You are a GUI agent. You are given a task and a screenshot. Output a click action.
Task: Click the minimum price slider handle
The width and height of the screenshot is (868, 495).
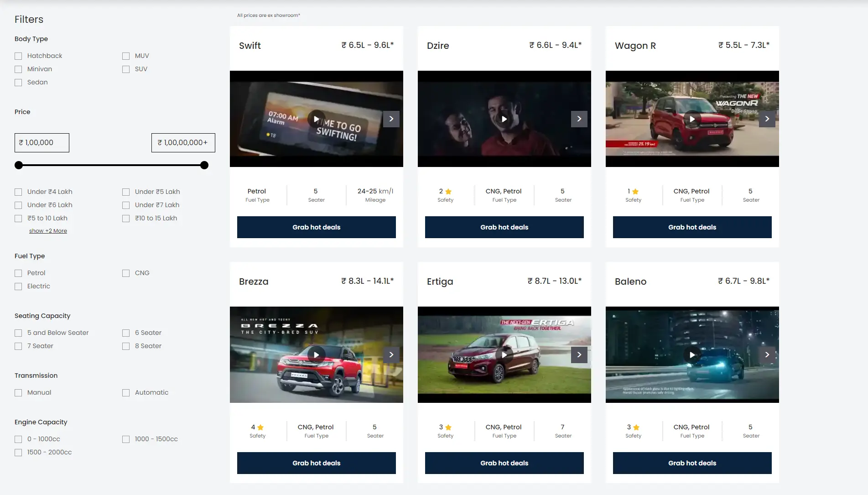pyautogui.click(x=19, y=165)
